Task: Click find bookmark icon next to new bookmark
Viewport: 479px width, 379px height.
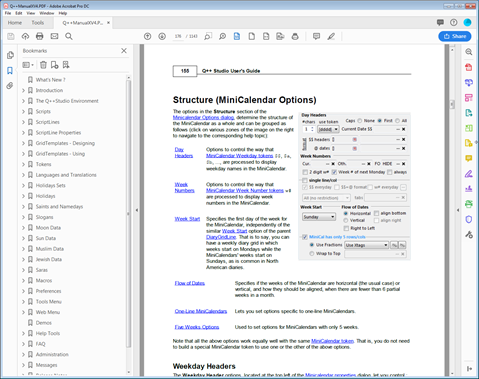Action: [x=66, y=65]
